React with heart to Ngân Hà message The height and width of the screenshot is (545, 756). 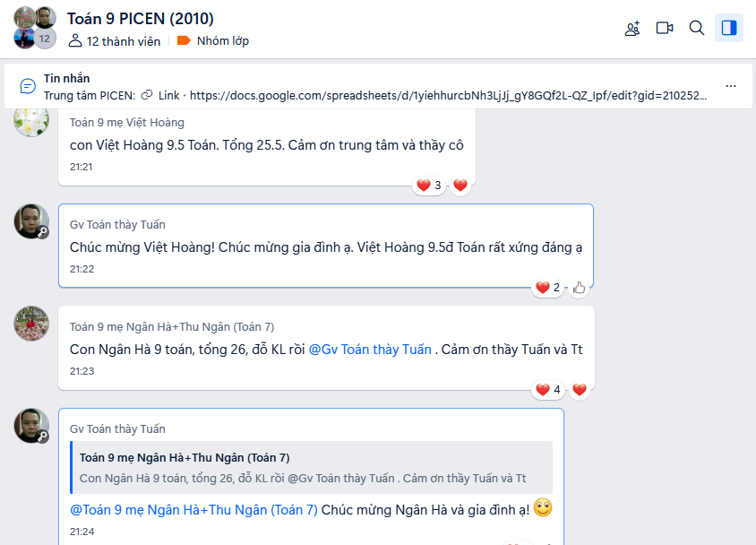coord(579,390)
